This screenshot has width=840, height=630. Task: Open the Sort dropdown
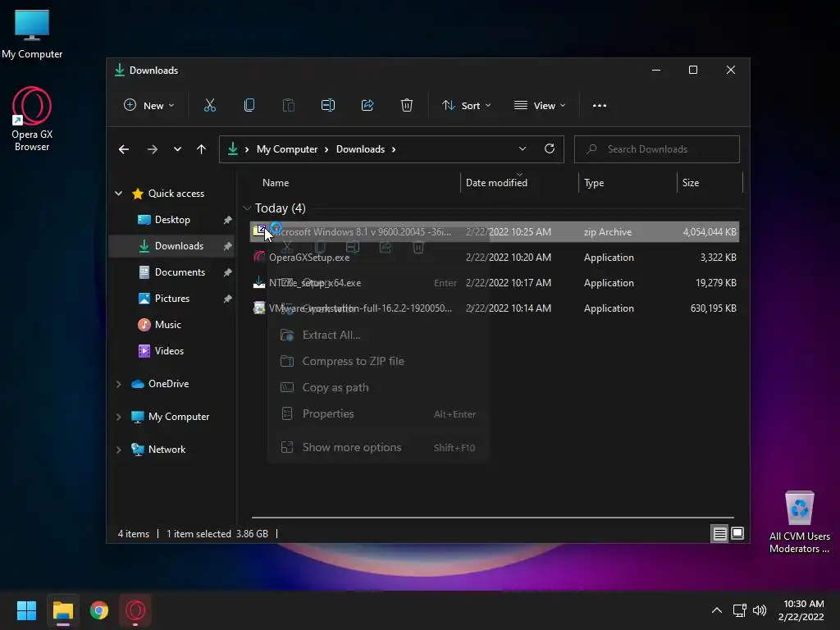coord(466,106)
